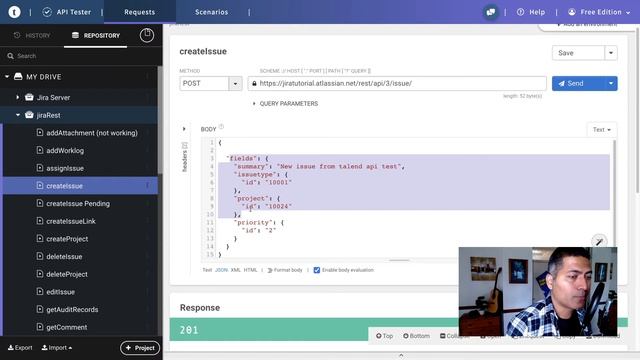Click the lock icon in URL field
640x360 pixels.
click(254, 83)
